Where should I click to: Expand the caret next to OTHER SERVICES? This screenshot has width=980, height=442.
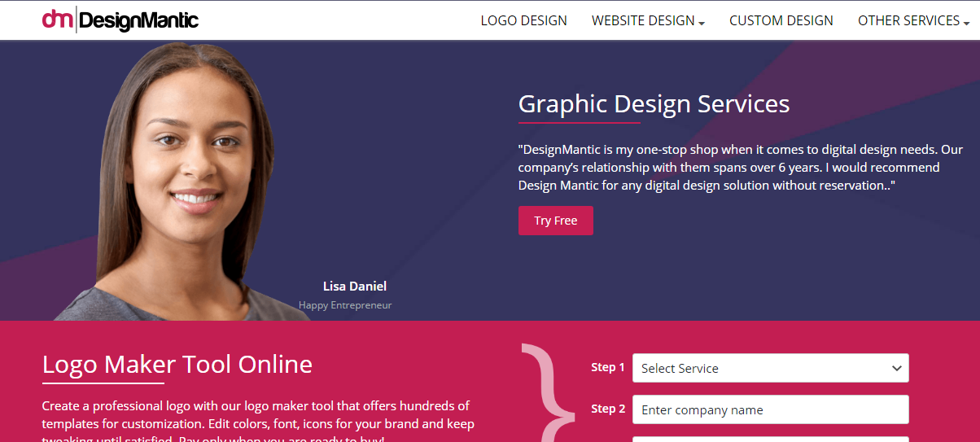coord(966,23)
